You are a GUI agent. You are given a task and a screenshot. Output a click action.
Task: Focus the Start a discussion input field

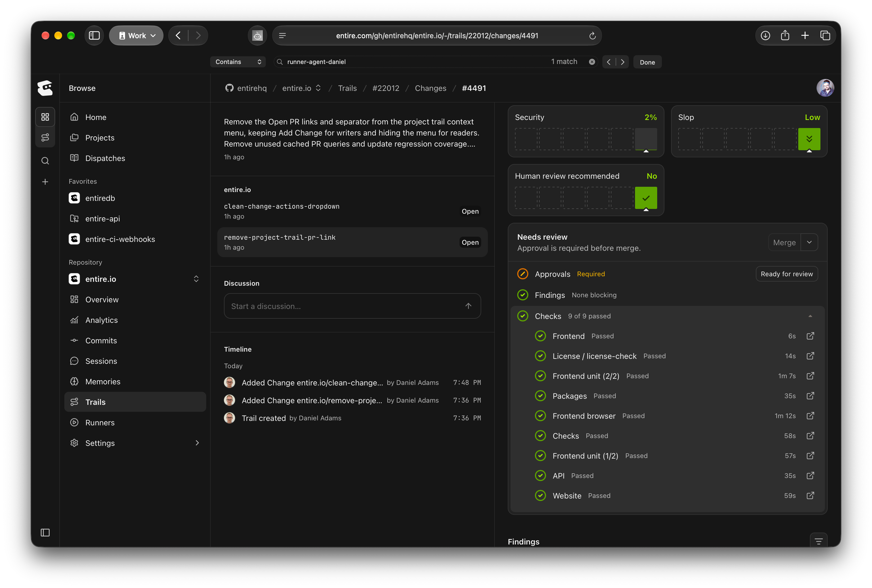click(x=352, y=306)
